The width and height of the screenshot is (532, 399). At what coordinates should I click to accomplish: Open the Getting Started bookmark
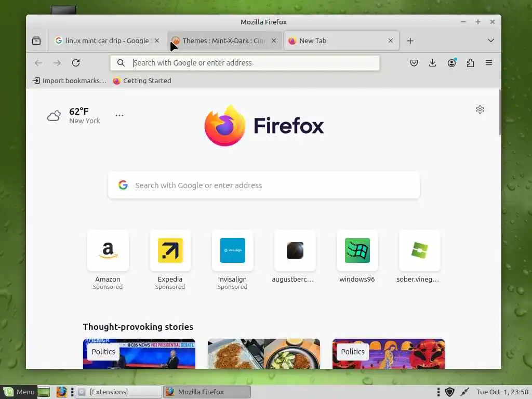coord(142,81)
